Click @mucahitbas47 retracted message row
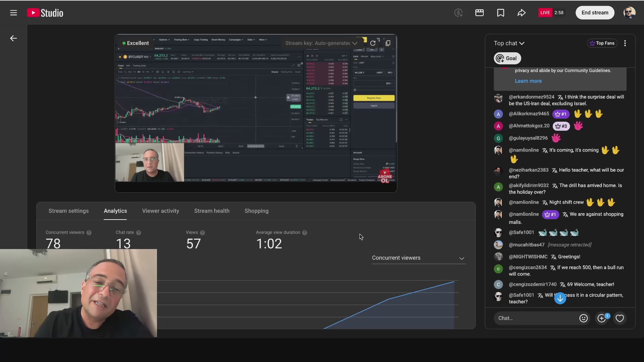The image size is (644, 362). pos(560,245)
